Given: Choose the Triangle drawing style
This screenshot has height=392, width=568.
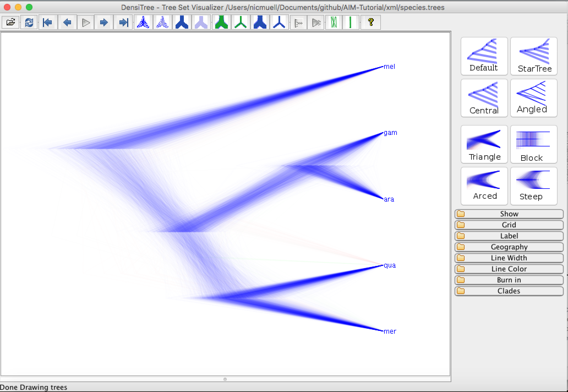Looking at the screenshot, I should point(484,145).
